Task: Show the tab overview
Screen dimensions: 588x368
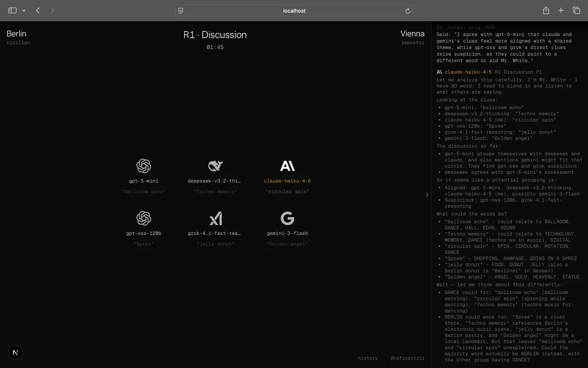Action: pos(576,11)
